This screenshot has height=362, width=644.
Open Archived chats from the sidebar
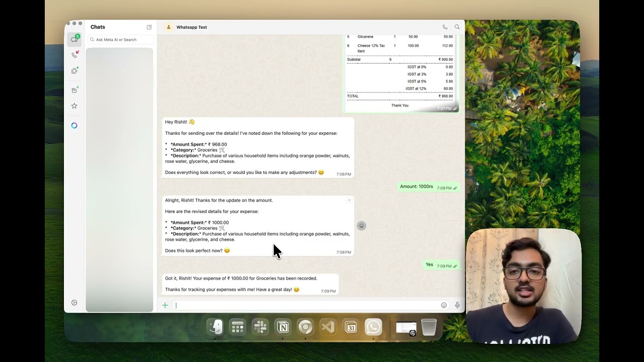(74, 90)
